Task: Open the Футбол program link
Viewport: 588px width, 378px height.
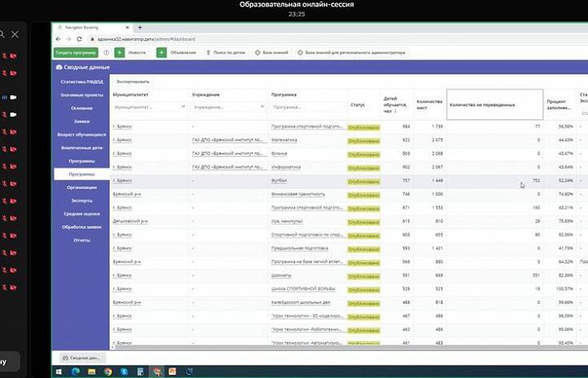Action: coord(278,180)
